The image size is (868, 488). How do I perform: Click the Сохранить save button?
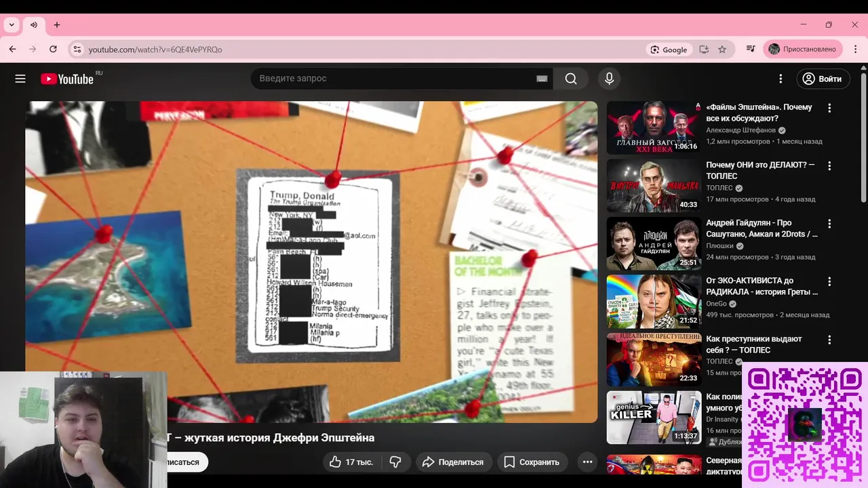coord(532,462)
